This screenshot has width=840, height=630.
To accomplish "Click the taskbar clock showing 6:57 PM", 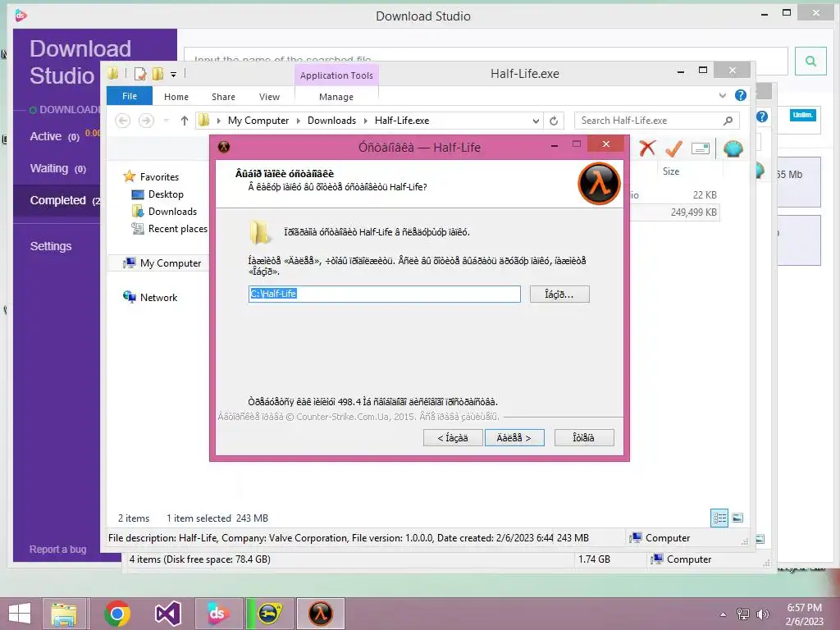I will pos(804,614).
